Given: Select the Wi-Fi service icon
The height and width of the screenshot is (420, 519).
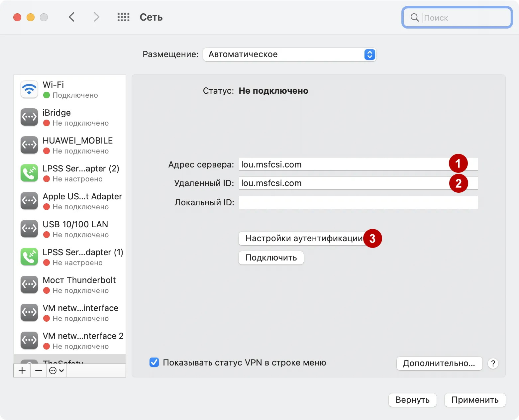Looking at the screenshot, I should tap(29, 89).
